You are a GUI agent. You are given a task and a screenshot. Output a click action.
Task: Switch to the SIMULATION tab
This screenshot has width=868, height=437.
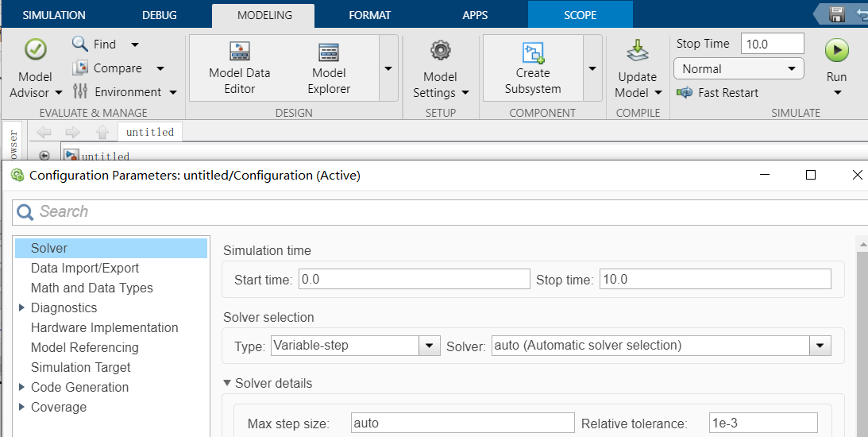[54, 15]
